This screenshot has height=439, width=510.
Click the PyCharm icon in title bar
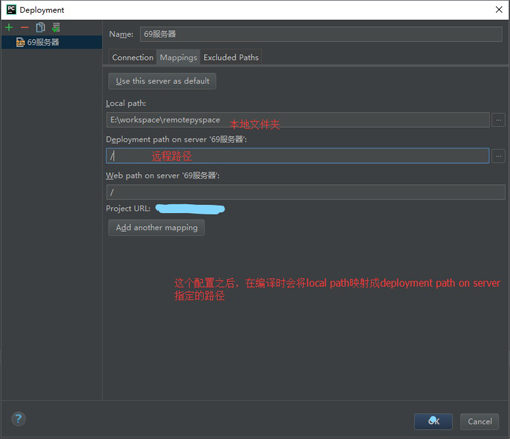point(11,10)
